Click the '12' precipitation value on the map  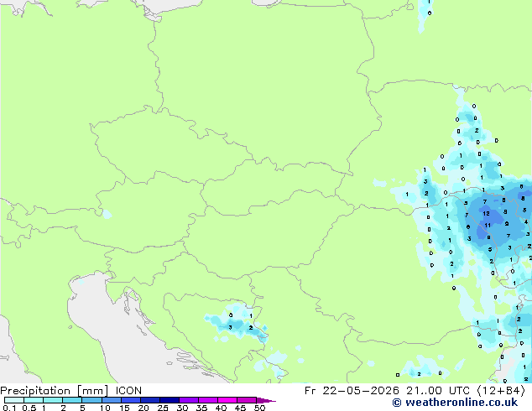[x=486, y=213]
